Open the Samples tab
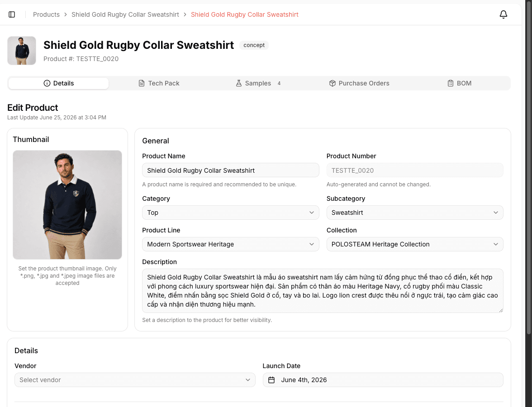 tap(259, 83)
